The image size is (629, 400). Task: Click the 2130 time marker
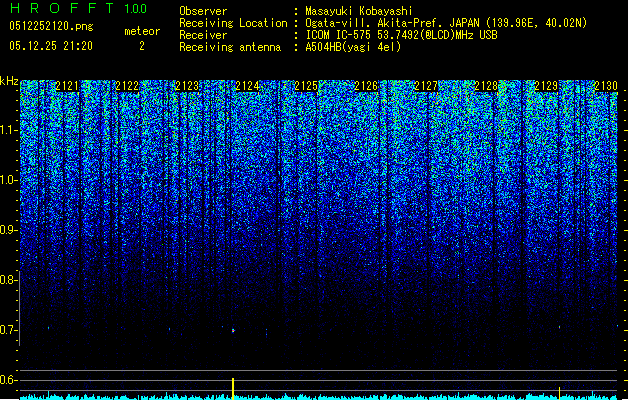click(x=606, y=86)
